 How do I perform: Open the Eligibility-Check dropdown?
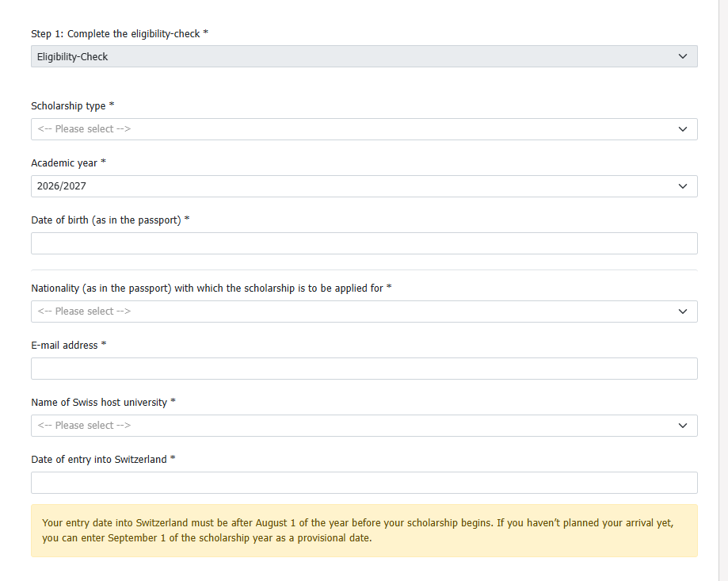pyautogui.click(x=364, y=56)
